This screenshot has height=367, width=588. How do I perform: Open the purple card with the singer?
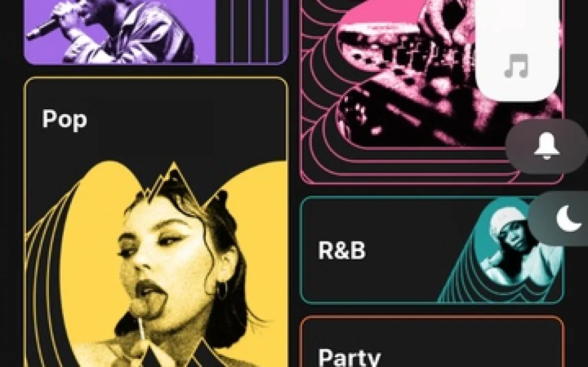coord(156,32)
